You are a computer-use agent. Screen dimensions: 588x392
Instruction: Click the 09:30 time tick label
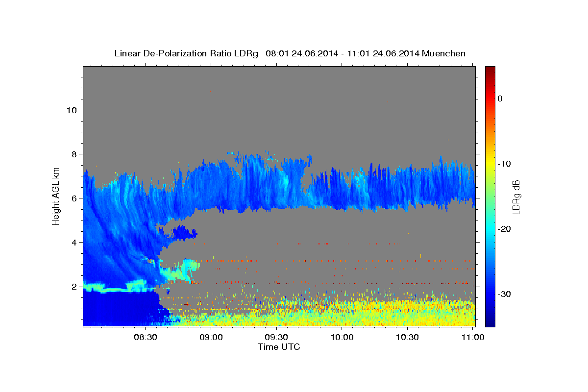pos(276,337)
